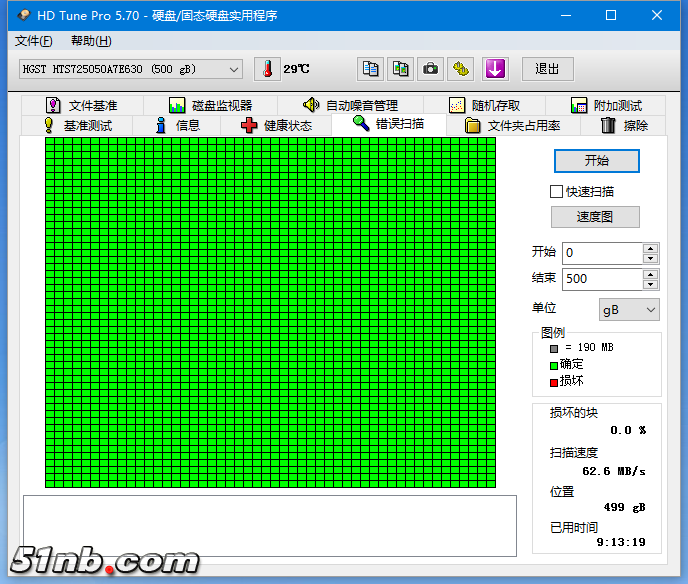Screen dimensions: 688x584
Task: Click into the 结束 input field
Action: coord(601,279)
